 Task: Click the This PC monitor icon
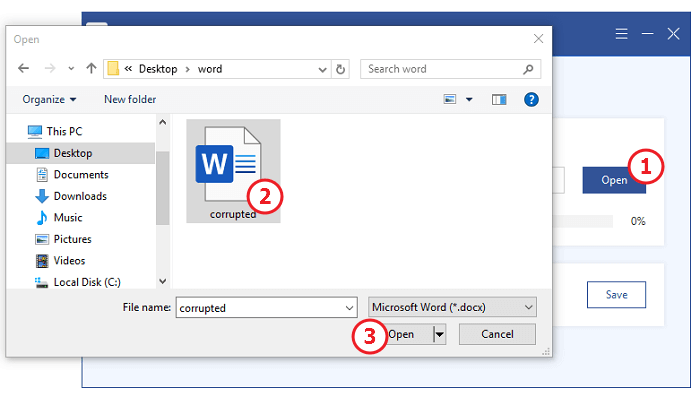pyautogui.click(x=34, y=131)
